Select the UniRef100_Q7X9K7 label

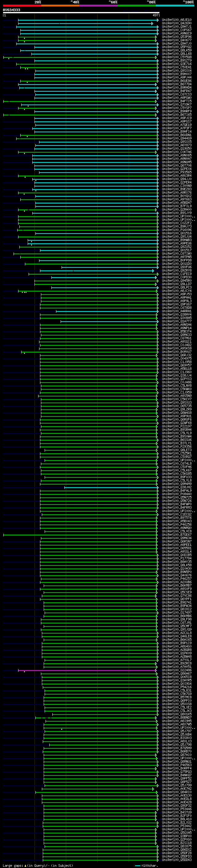(x=177, y=105)
